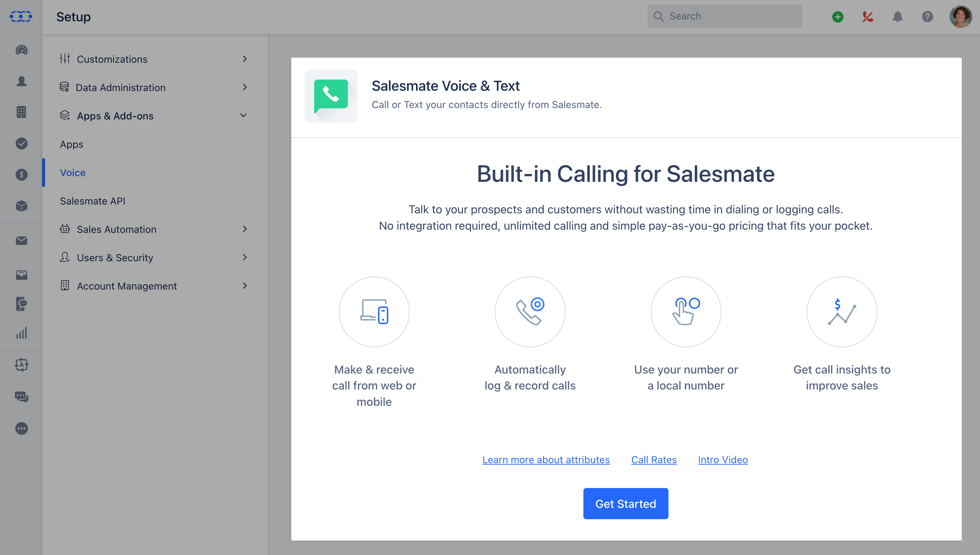The image size is (980, 555).
Task: Open the Dashboard gauge icon in sidebar
Action: click(21, 50)
